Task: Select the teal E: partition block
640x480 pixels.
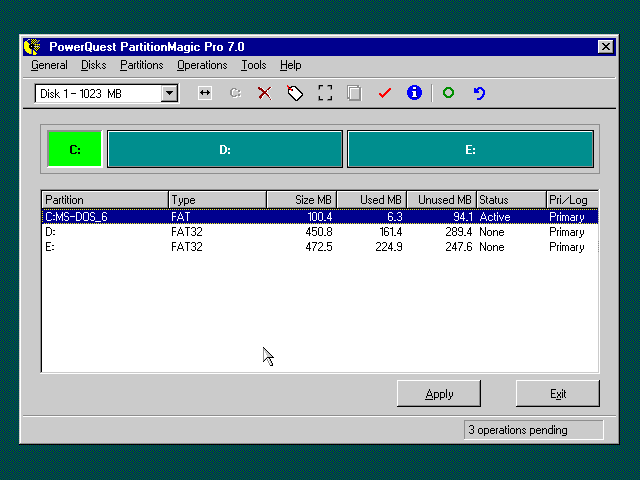Action: pyautogui.click(x=470, y=149)
